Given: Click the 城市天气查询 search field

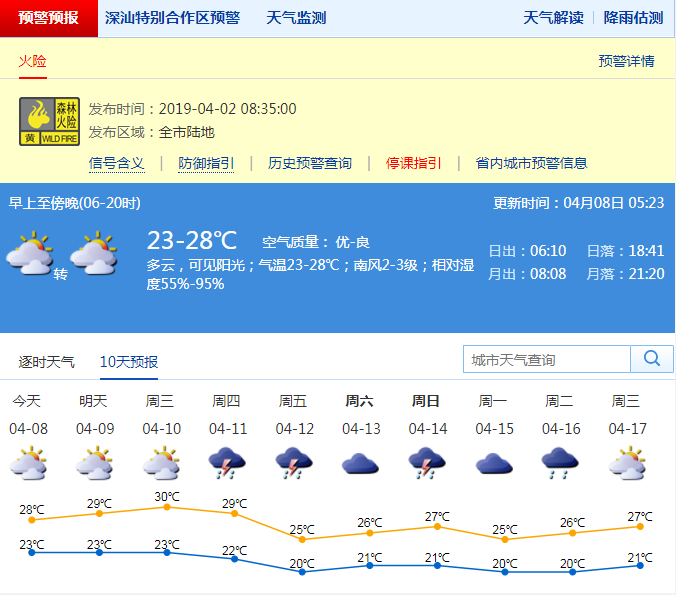Looking at the screenshot, I should point(547,359).
